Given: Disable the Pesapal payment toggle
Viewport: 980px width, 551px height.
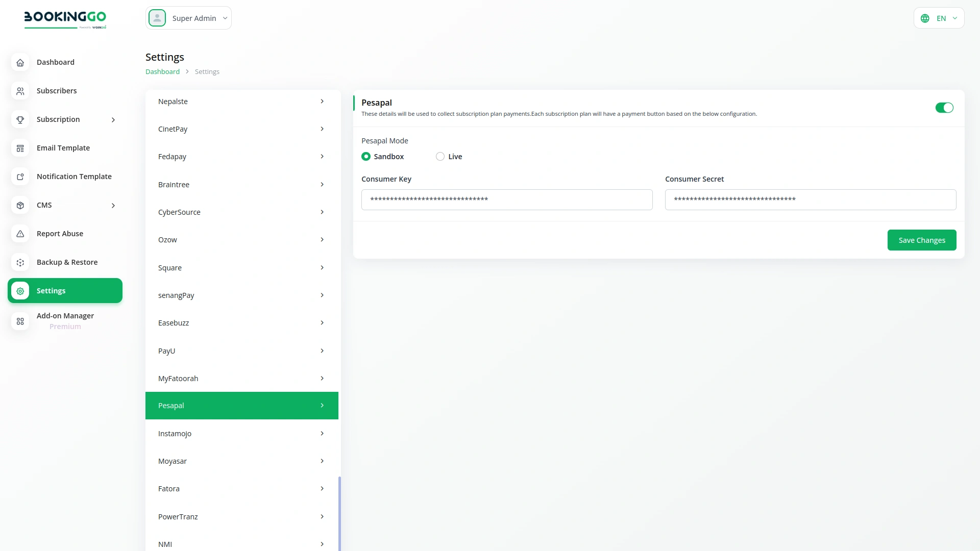Looking at the screenshot, I should [944, 108].
